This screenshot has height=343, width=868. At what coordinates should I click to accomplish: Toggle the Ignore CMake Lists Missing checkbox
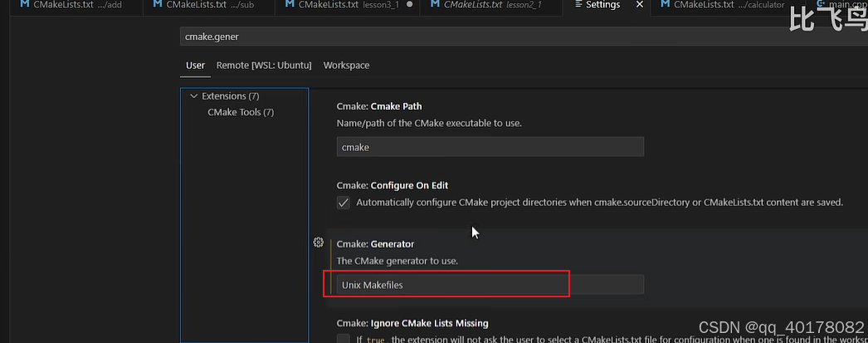point(344,339)
